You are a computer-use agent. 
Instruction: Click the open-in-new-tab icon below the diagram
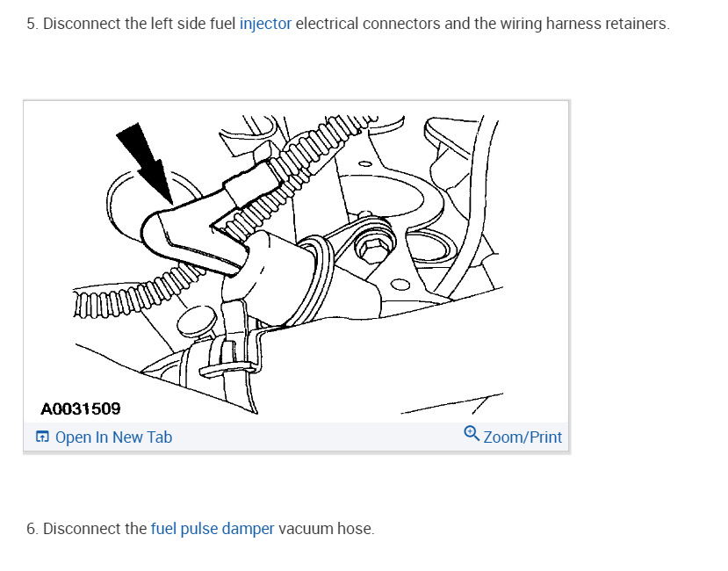(x=42, y=437)
